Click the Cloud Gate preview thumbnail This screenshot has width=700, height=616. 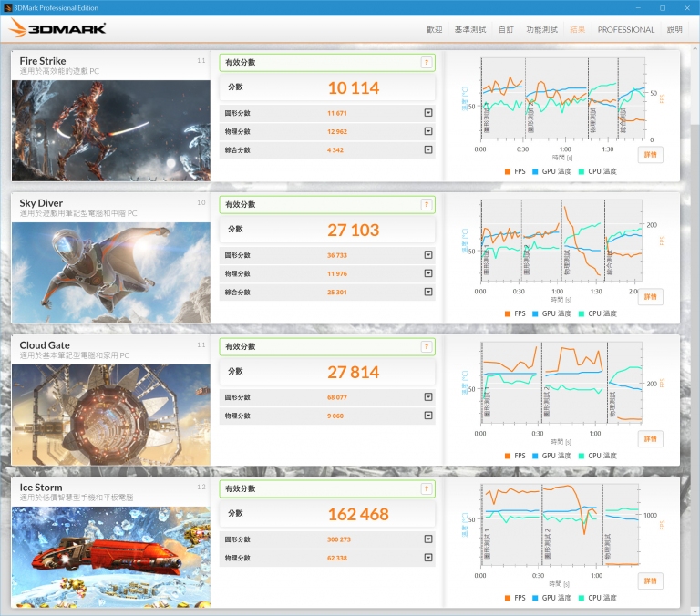pyautogui.click(x=110, y=415)
